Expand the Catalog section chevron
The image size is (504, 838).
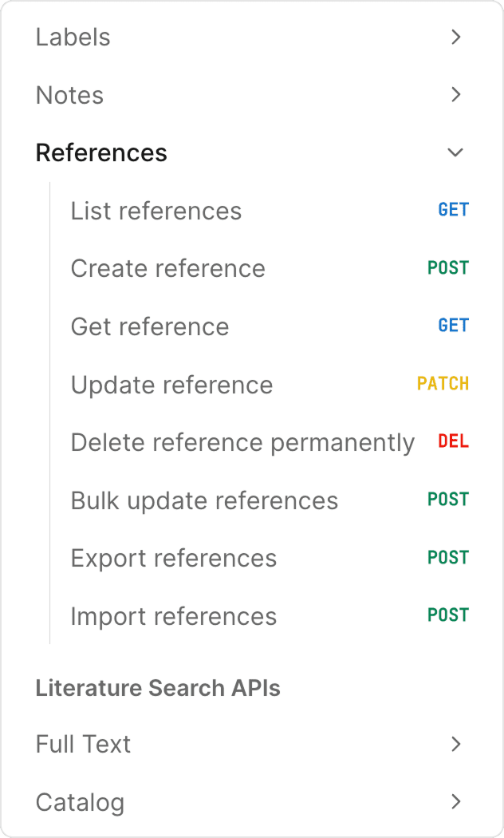click(455, 801)
